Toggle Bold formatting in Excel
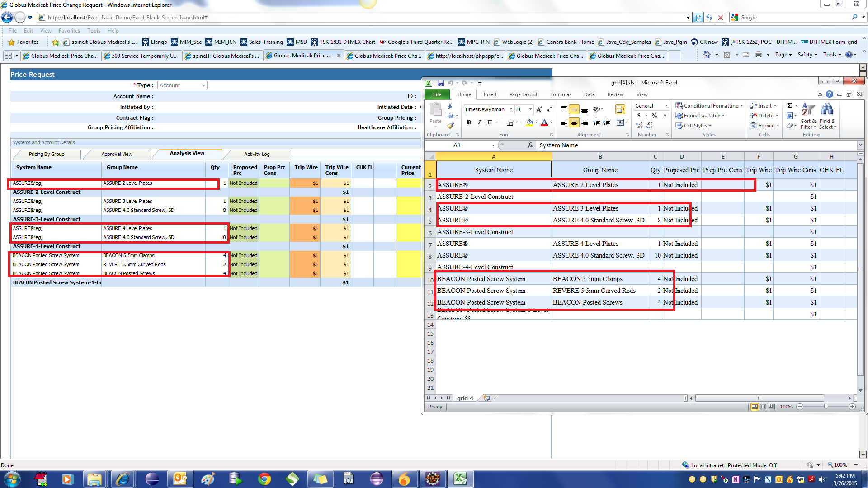The height and width of the screenshot is (488, 868). pos(469,122)
